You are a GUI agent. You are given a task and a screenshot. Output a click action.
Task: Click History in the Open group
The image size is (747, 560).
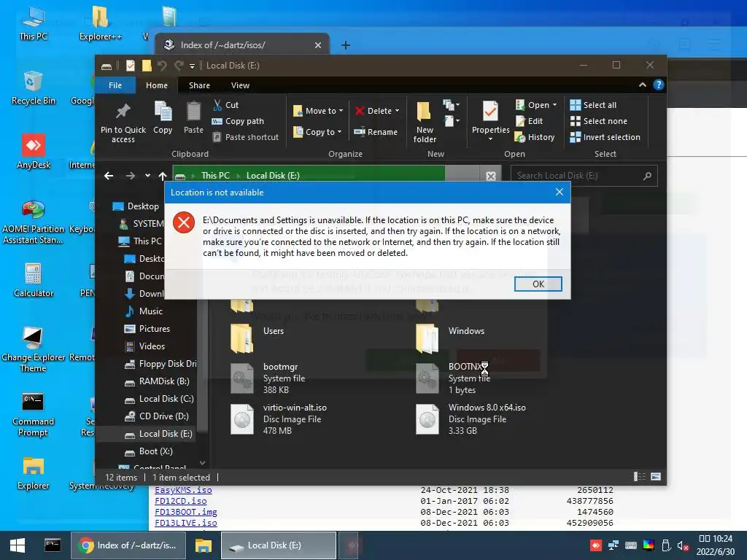pos(535,137)
